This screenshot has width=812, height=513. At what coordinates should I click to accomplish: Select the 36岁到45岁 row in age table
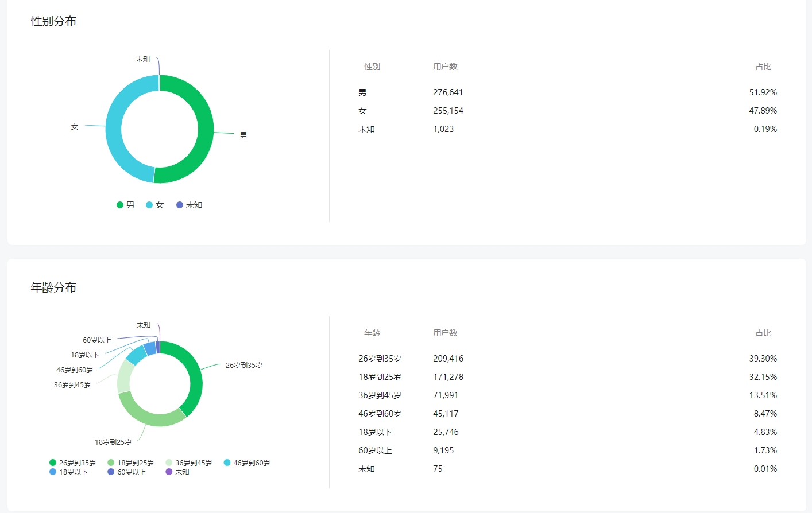point(567,395)
